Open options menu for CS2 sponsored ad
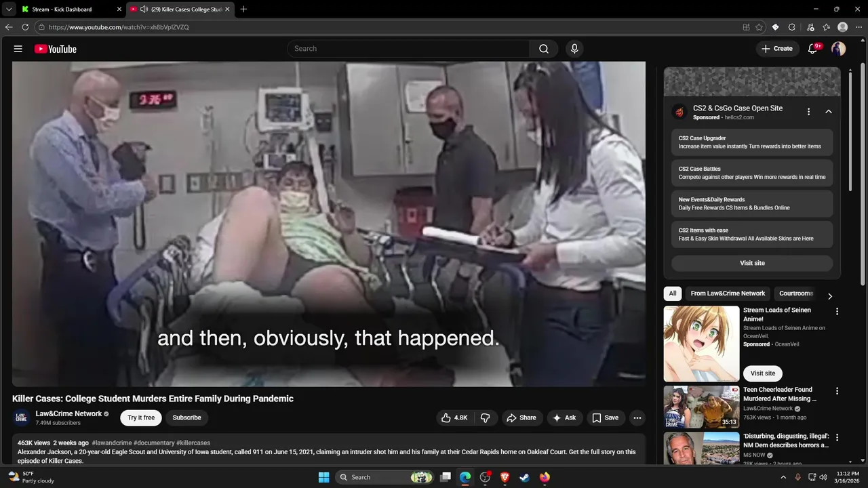 (808, 112)
